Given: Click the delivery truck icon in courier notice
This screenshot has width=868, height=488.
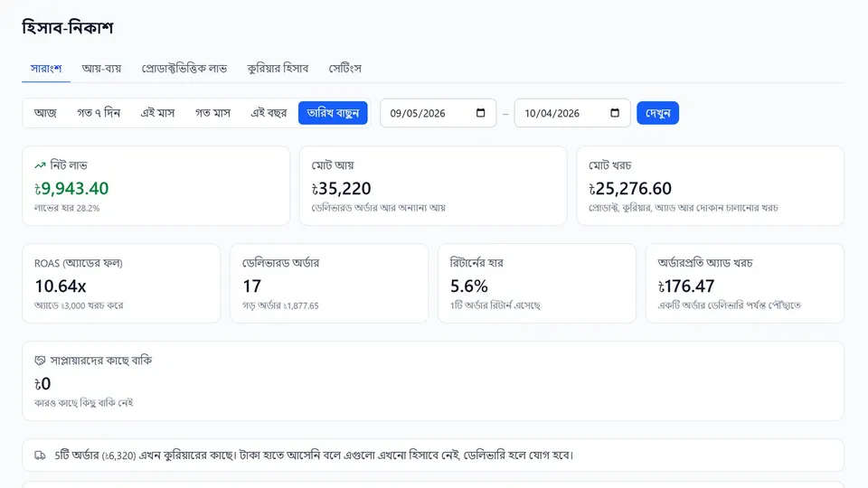Looking at the screenshot, I should 40,455.
